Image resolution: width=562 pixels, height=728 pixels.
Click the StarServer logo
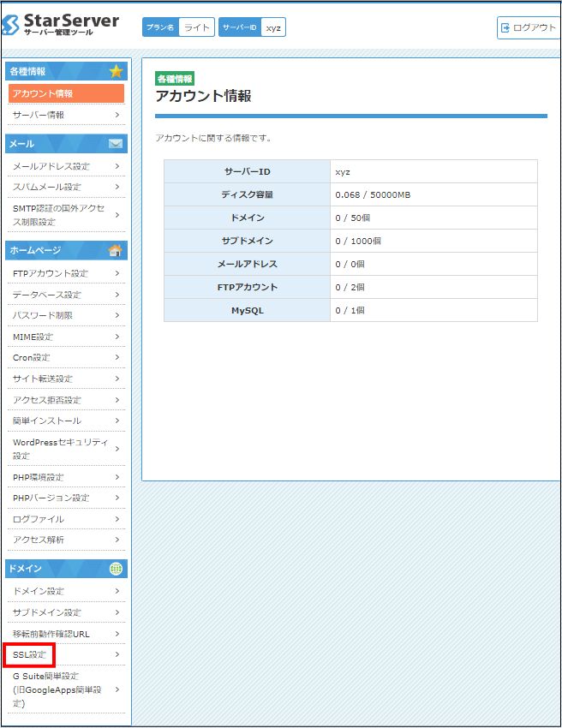[x=60, y=25]
